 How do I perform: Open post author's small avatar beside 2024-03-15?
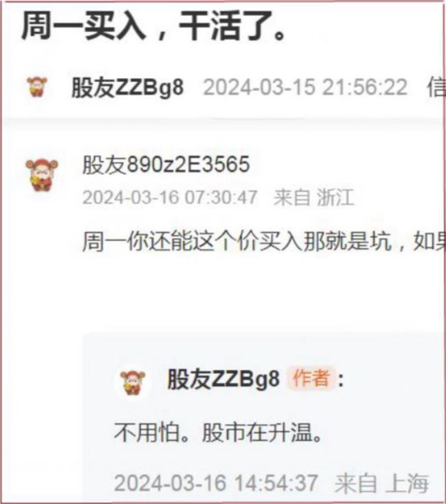38,87
